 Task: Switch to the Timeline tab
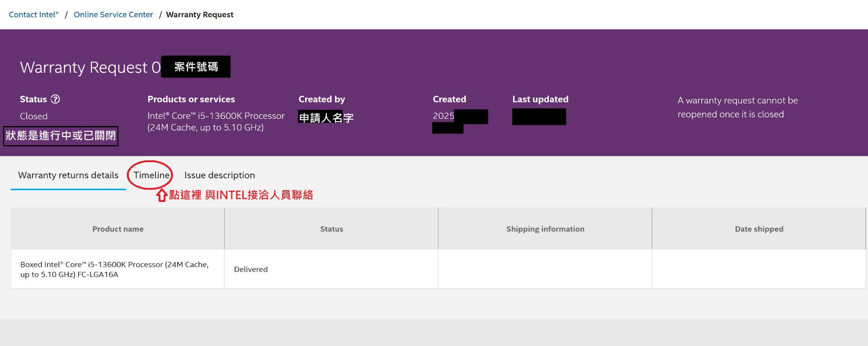click(x=151, y=175)
